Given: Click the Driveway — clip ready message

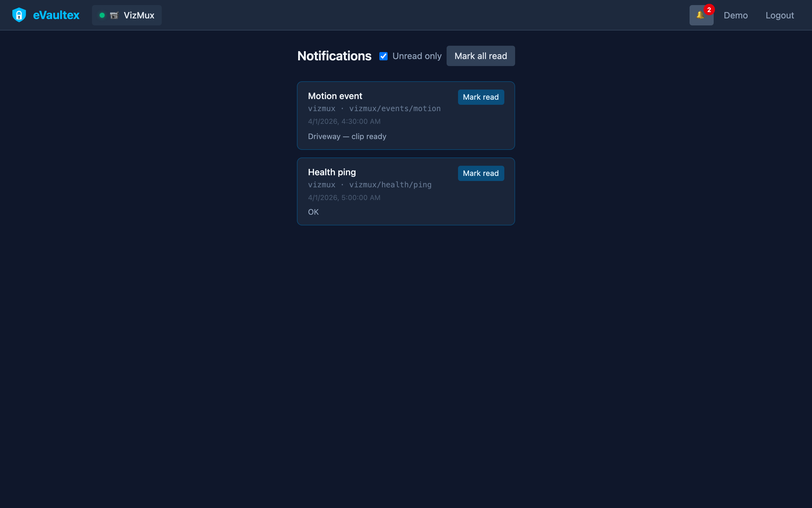Looking at the screenshot, I should [x=347, y=137].
